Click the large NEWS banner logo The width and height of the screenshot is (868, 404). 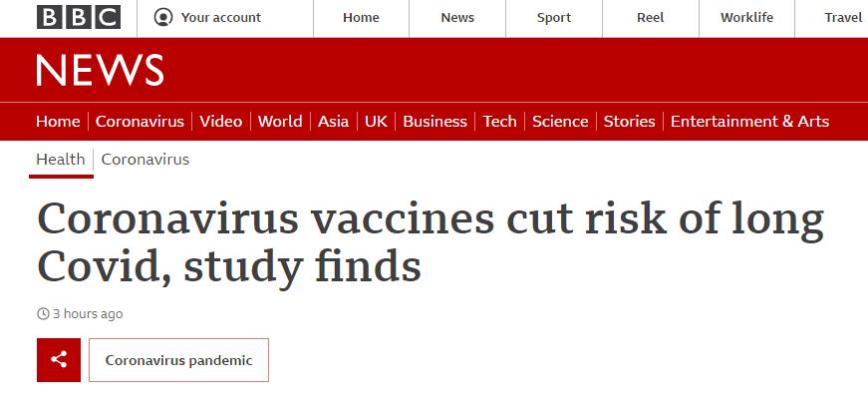(x=101, y=71)
